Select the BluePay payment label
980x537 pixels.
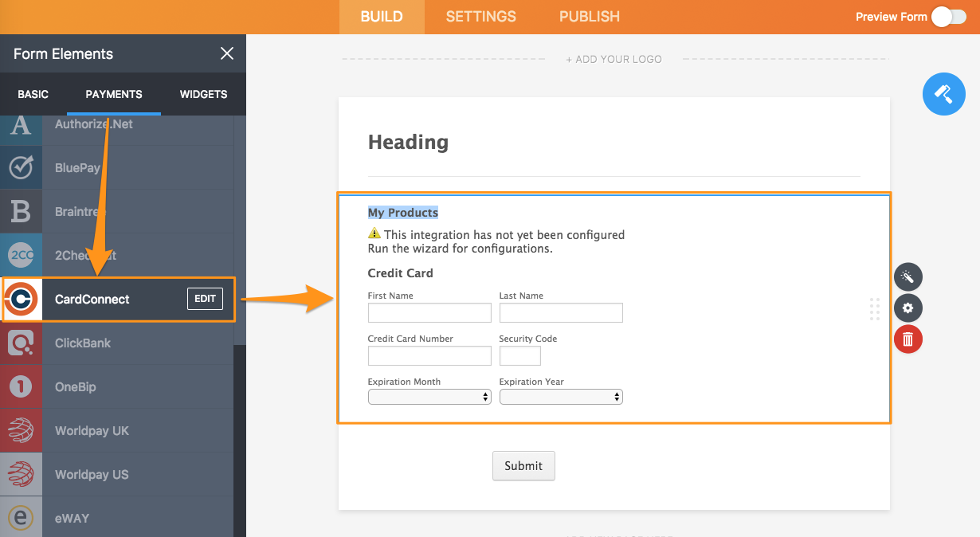pos(77,167)
